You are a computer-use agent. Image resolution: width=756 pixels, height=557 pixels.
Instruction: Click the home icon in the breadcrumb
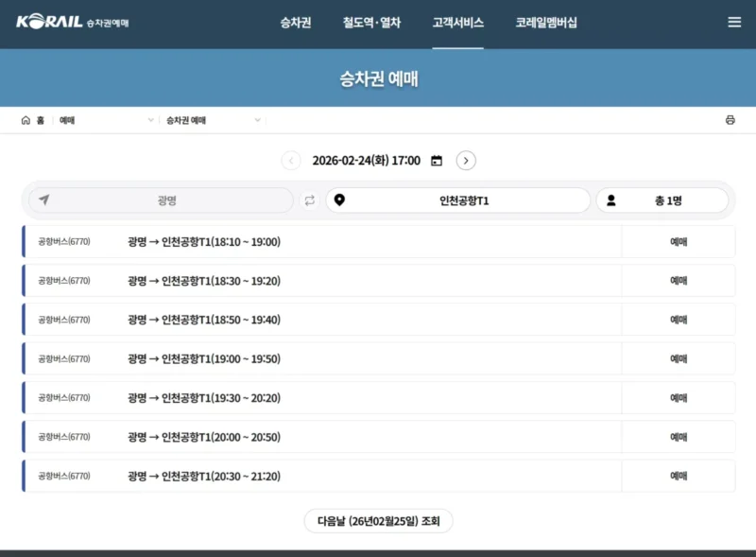[x=25, y=120]
